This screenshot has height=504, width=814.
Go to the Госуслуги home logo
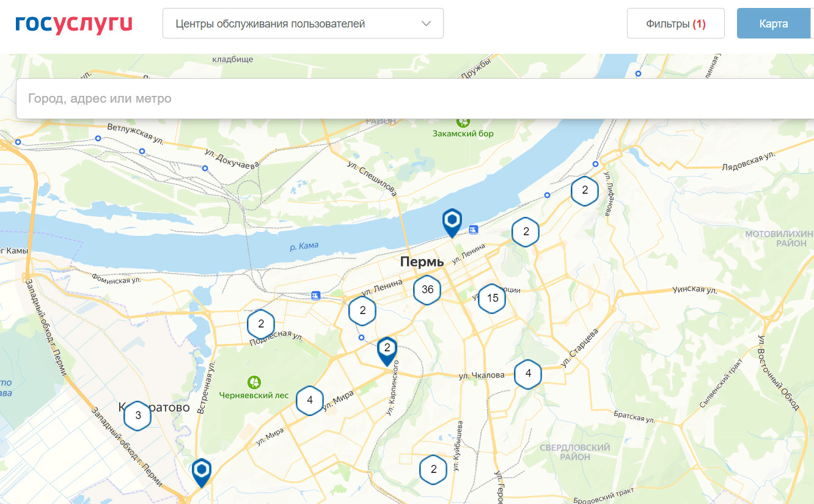pos(74,24)
